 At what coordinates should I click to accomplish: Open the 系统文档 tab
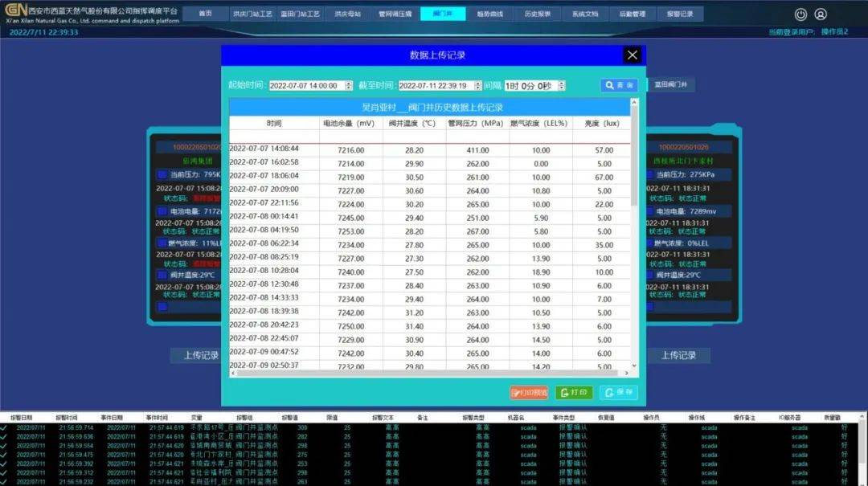[585, 14]
